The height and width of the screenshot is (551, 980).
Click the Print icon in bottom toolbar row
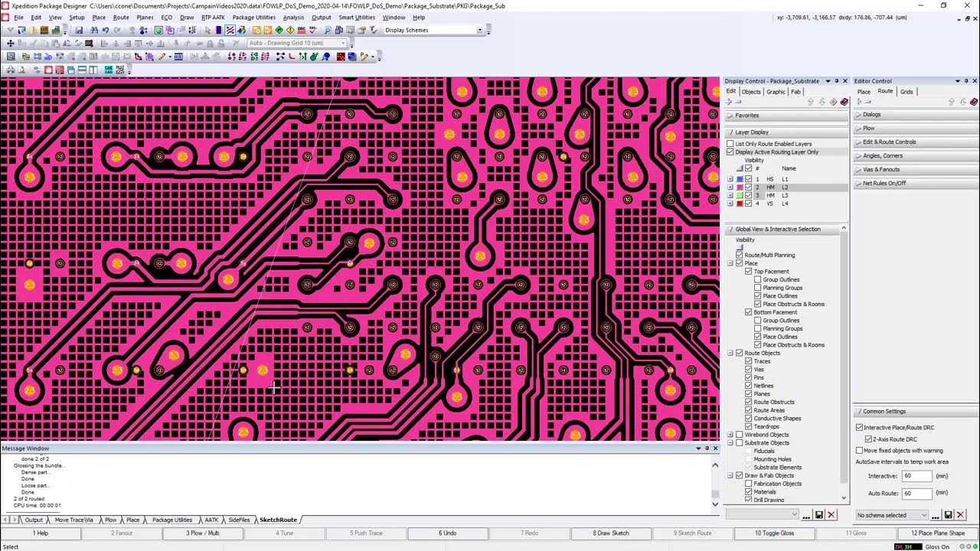(x=11, y=70)
